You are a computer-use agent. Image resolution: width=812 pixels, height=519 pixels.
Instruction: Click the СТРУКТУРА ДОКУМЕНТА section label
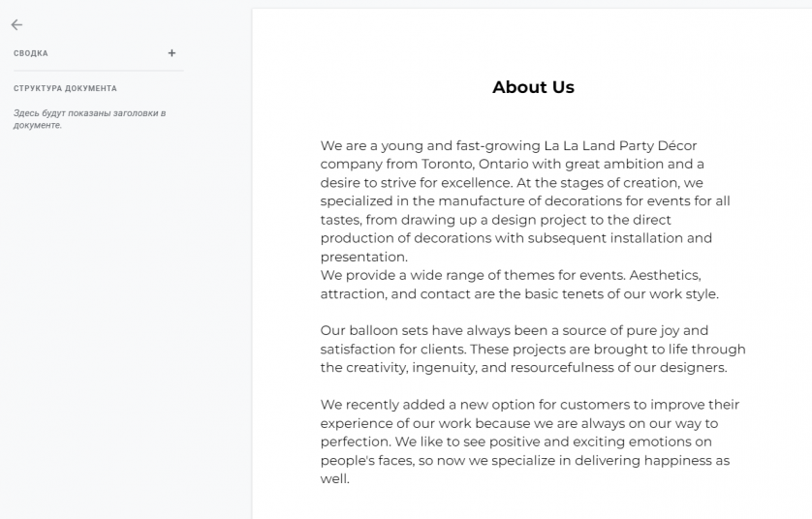point(65,88)
